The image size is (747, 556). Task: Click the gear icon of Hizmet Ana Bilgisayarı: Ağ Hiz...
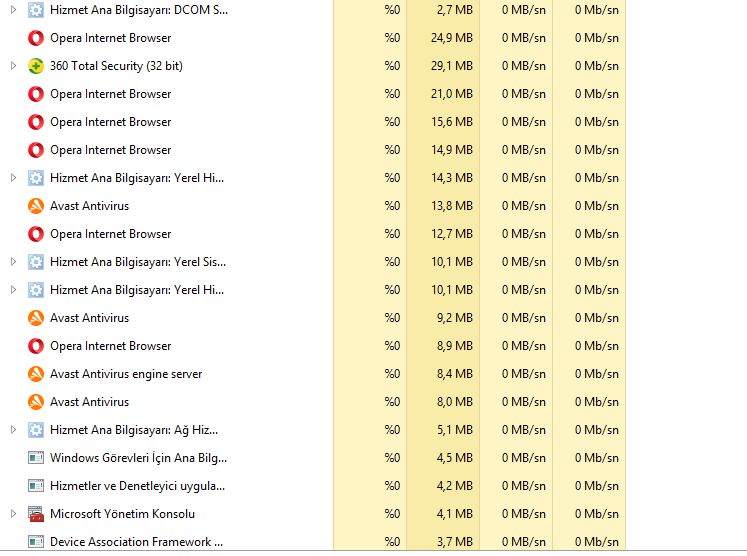pyautogui.click(x=36, y=430)
